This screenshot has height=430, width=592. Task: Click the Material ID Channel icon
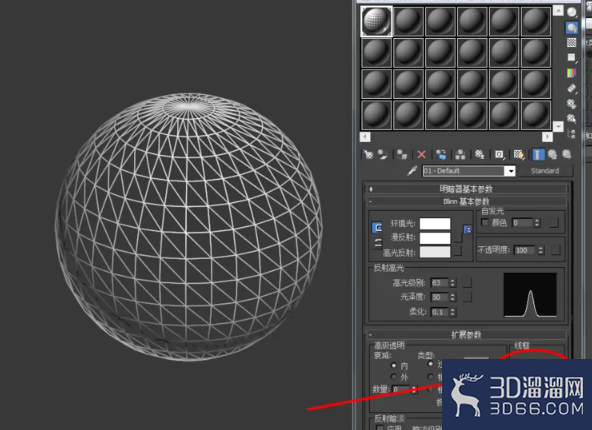coord(499,154)
